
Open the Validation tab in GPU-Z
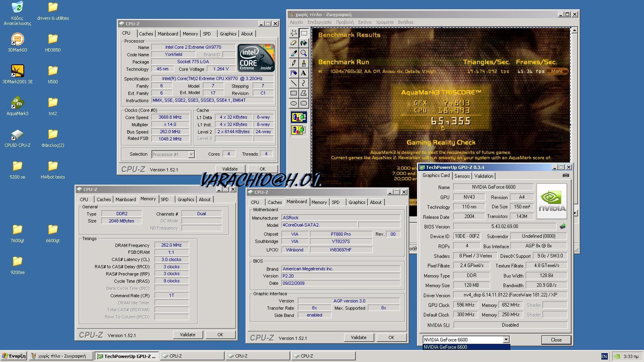coord(483,176)
